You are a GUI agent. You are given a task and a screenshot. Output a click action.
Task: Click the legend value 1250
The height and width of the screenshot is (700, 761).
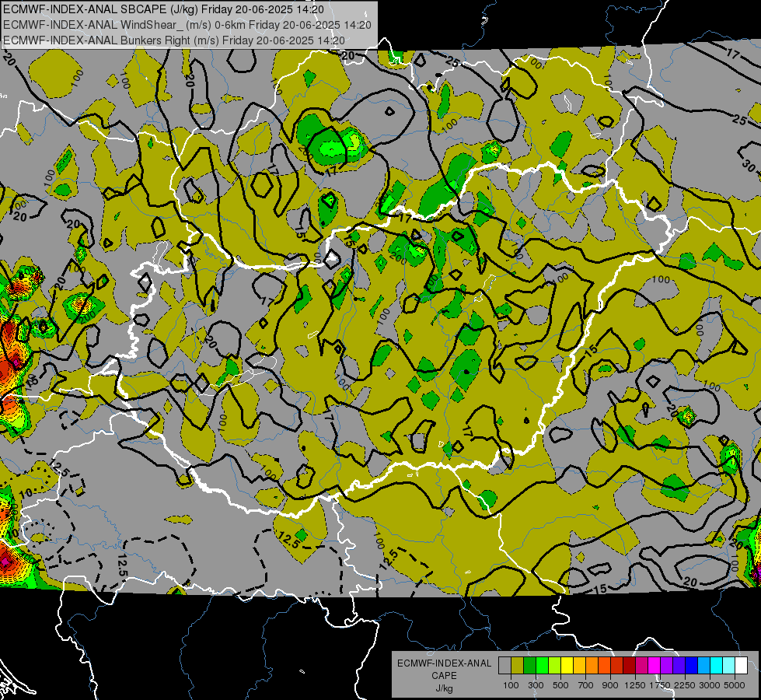coord(635,685)
